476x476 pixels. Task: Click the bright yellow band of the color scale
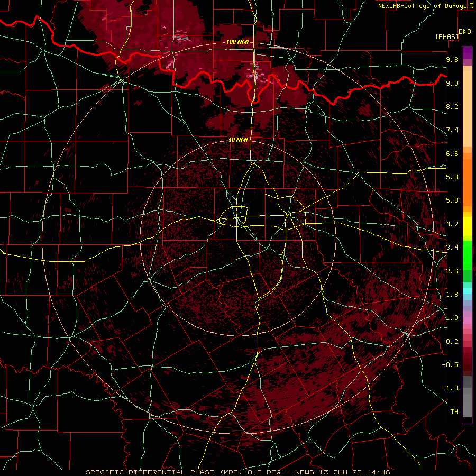(467, 226)
